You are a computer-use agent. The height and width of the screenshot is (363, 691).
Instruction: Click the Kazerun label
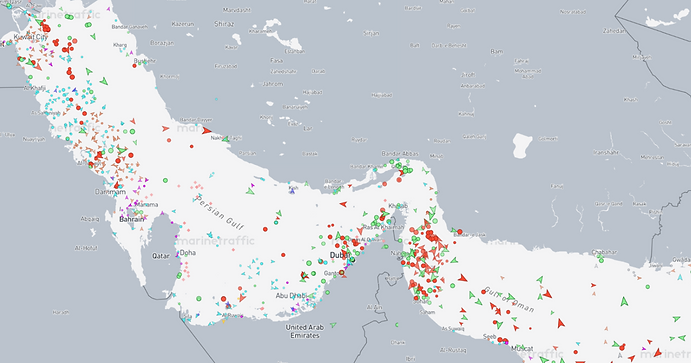[182, 24]
